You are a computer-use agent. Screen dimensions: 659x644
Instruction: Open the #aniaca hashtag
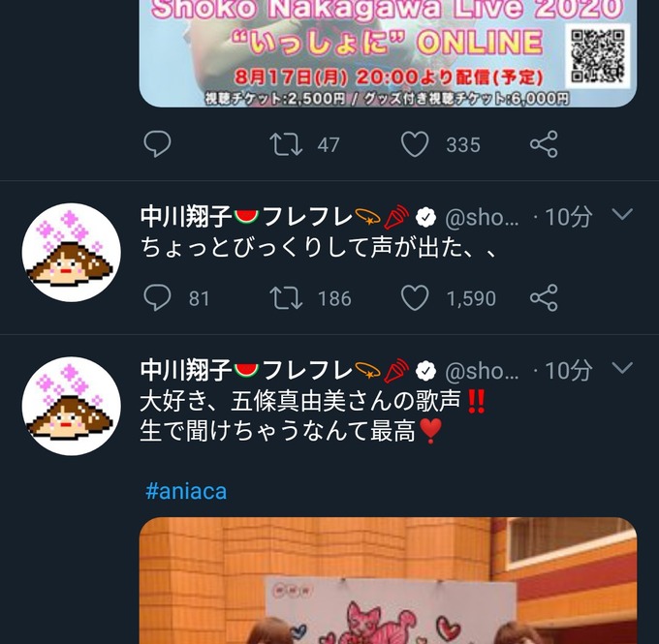186,491
